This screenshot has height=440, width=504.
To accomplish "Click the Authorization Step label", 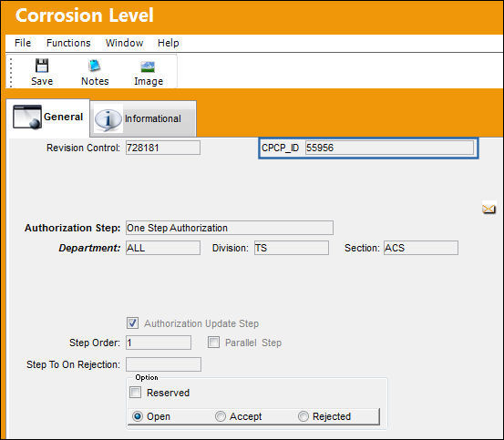I will tap(72, 228).
